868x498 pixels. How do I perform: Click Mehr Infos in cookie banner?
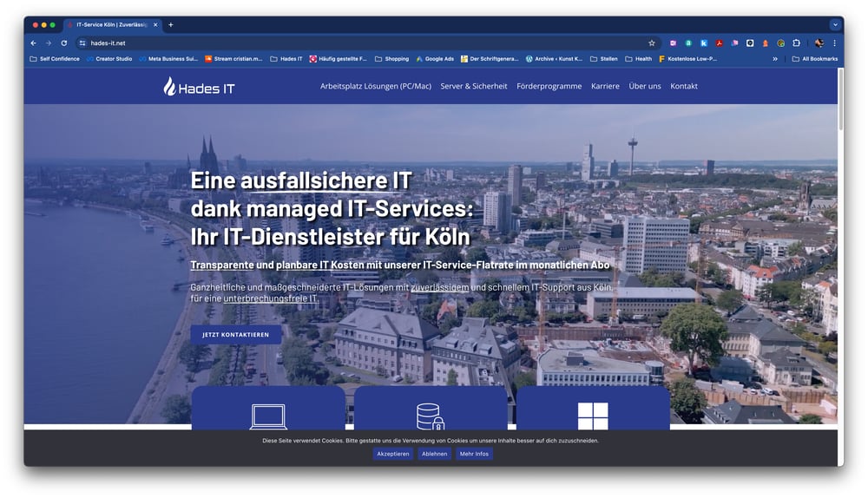(475, 454)
